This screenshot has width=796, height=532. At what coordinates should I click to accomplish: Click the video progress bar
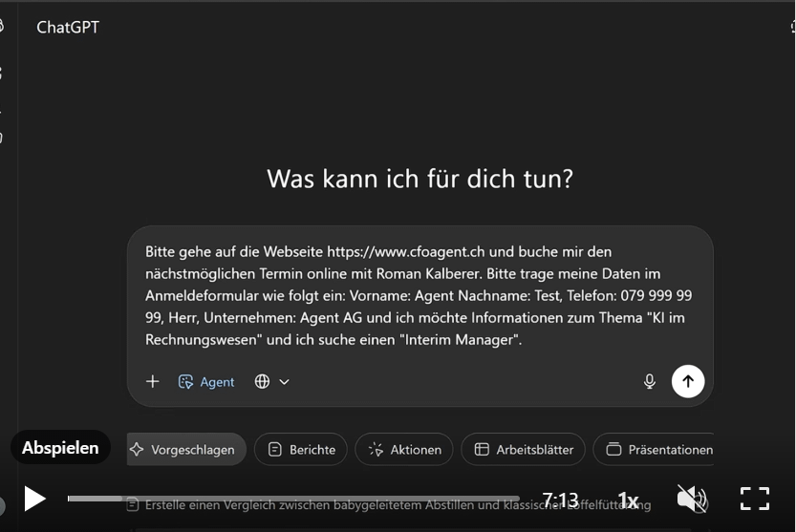(x=287, y=499)
